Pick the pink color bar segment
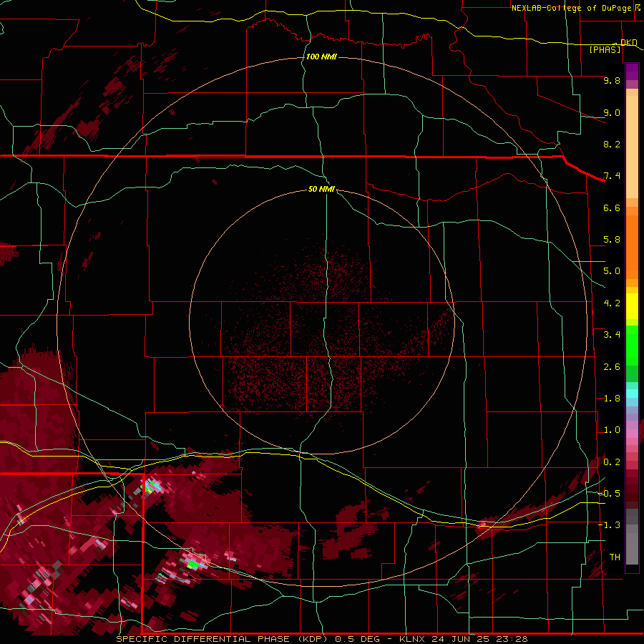The width and height of the screenshot is (644, 644). click(632, 434)
